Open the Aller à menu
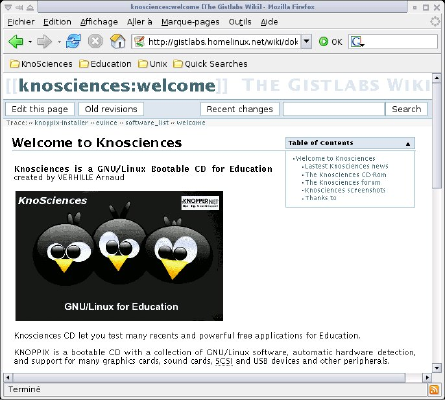 (x=140, y=22)
